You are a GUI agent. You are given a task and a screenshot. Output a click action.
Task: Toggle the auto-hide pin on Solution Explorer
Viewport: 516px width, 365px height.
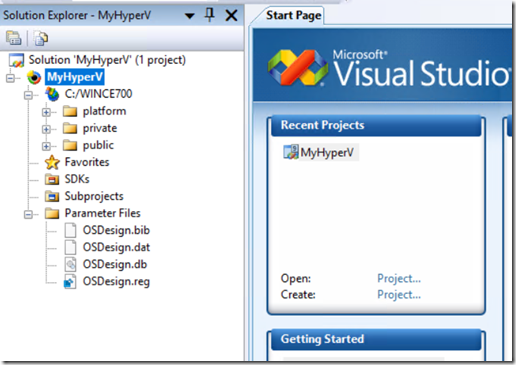[x=210, y=15]
